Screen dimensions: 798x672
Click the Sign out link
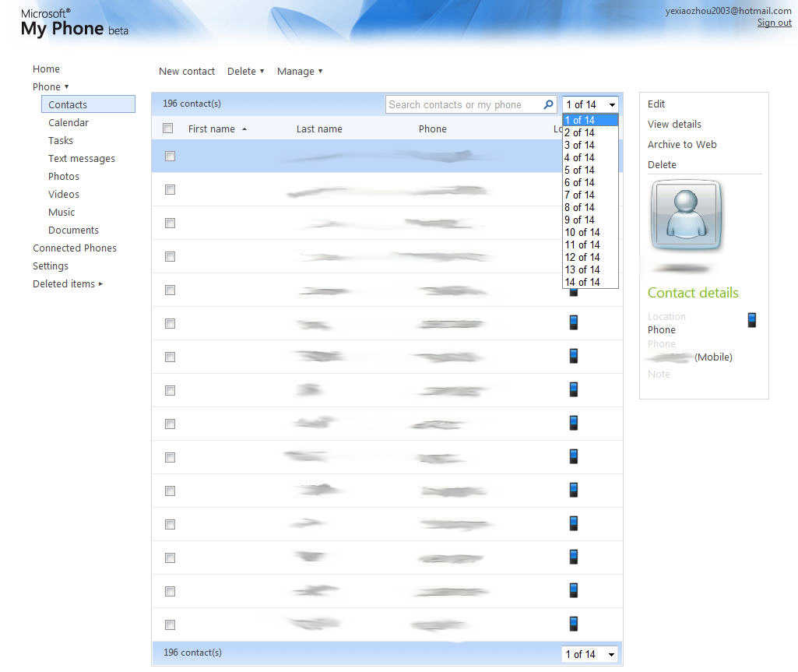(774, 23)
